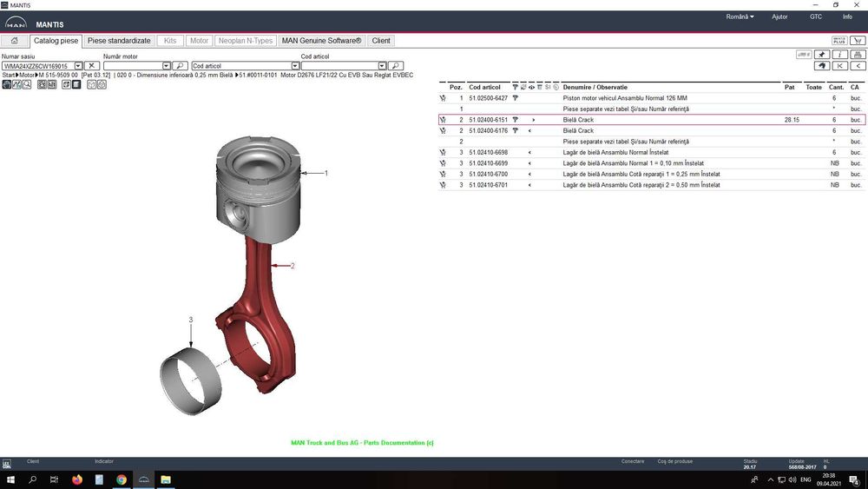Add part 51.02400-6176 to cart
The width and height of the screenshot is (868, 489).
coord(443,130)
